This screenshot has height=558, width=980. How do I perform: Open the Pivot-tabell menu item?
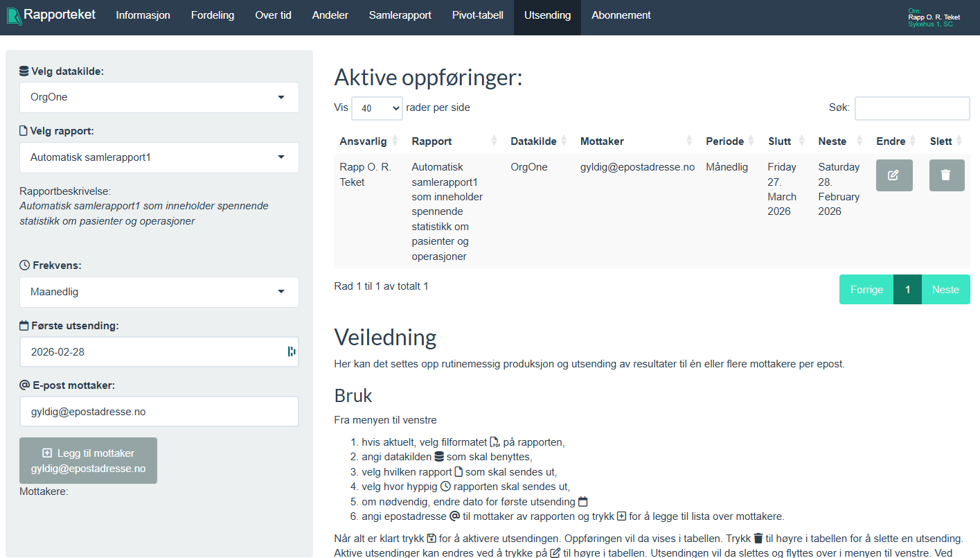(477, 15)
